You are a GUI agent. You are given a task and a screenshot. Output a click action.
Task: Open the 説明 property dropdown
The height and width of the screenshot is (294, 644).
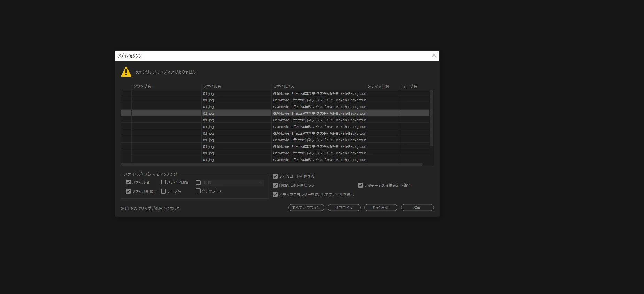coord(233,183)
